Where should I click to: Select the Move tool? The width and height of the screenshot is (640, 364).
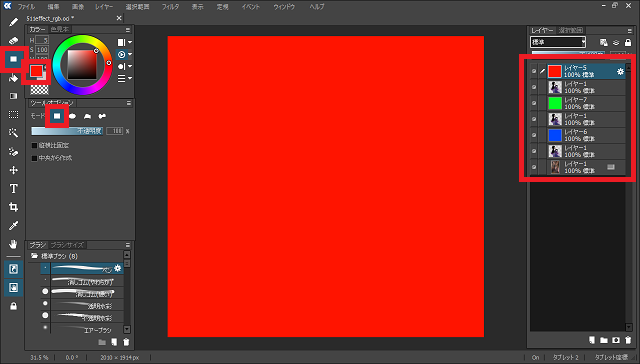(x=13, y=170)
